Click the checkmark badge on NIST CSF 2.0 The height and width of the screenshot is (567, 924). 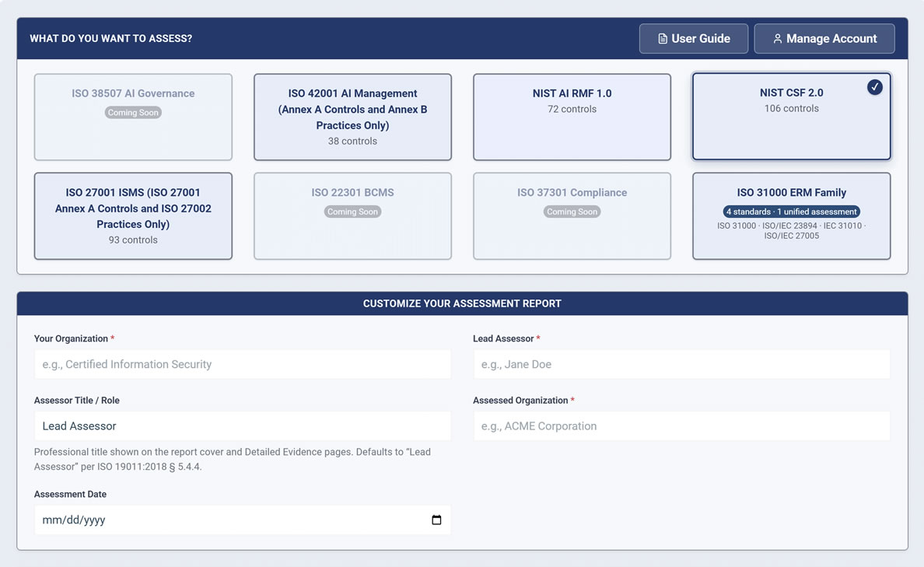tap(874, 87)
